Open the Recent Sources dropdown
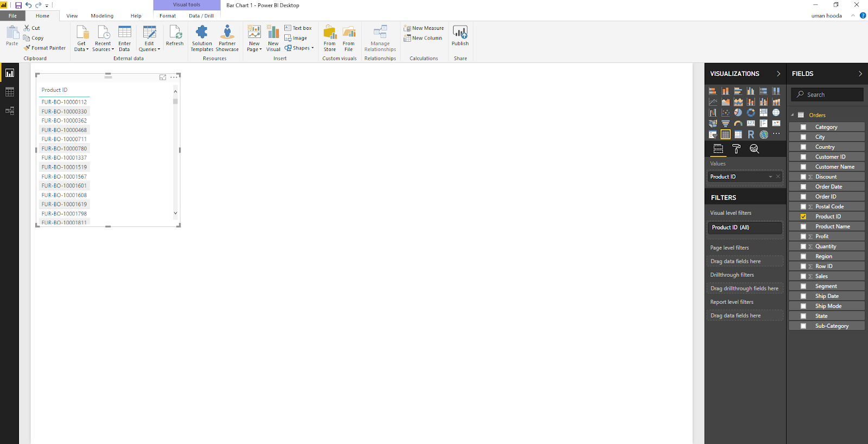 point(103,39)
